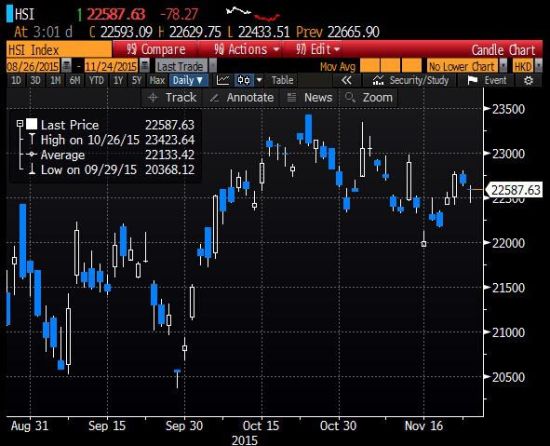Click the end date 11/24/2015 field
The width and height of the screenshot is (550, 446).
pos(111,66)
